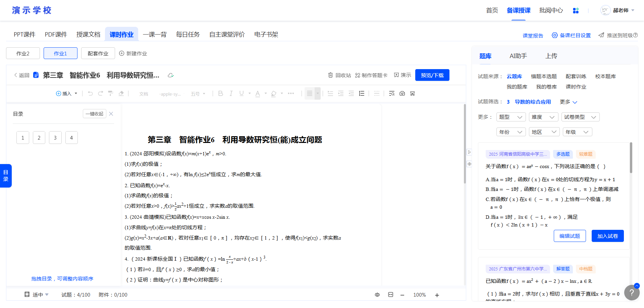Select the PDF课件 tab
The height and width of the screenshot is (308, 644).
(x=56, y=35)
